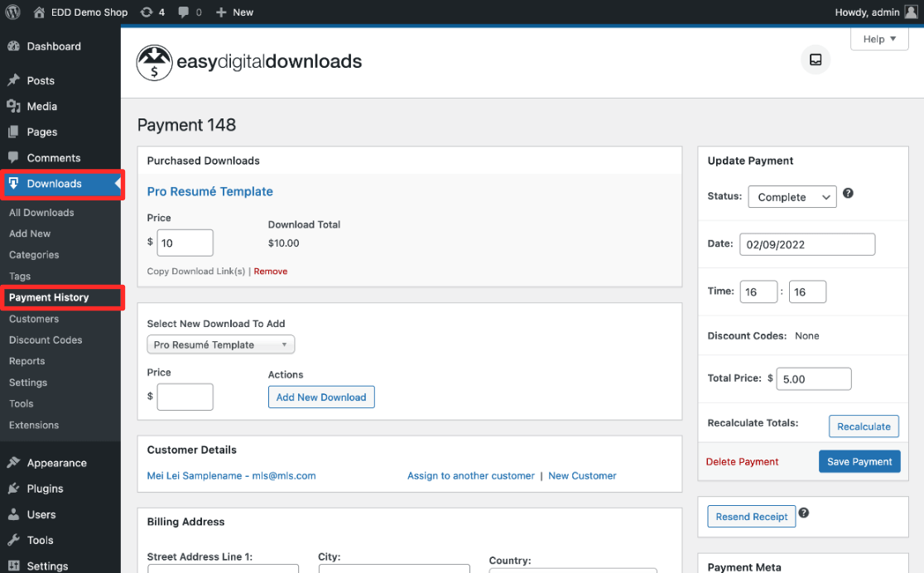Open the notifications inbox icon
This screenshot has width=924, height=573.
pyautogui.click(x=816, y=60)
